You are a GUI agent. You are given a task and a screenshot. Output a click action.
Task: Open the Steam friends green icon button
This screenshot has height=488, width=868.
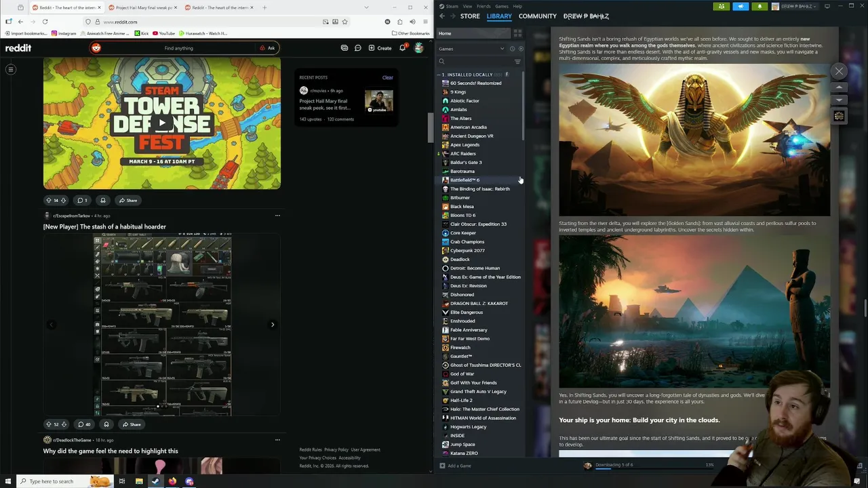pyautogui.click(x=722, y=6)
